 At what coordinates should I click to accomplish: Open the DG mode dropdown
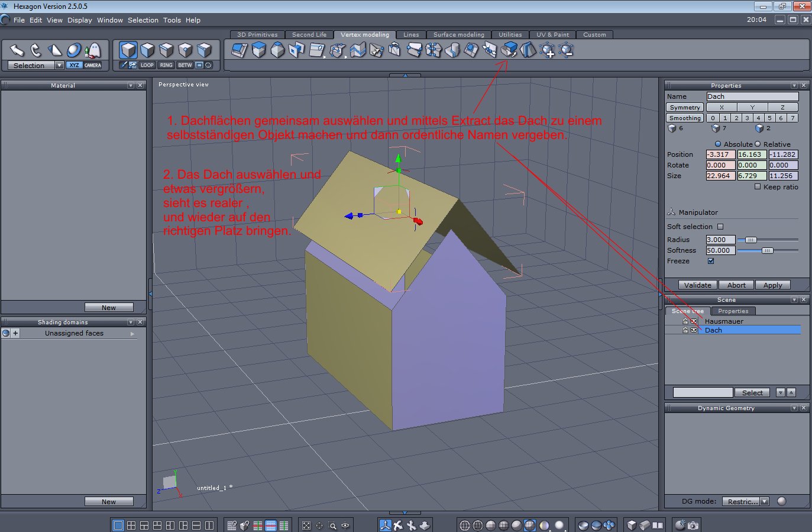coord(765,501)
